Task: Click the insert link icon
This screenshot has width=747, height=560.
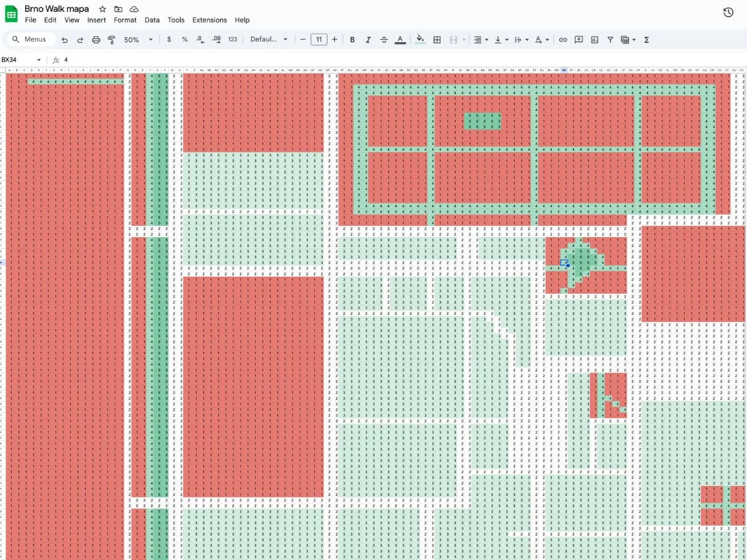Action: [563, 40]
